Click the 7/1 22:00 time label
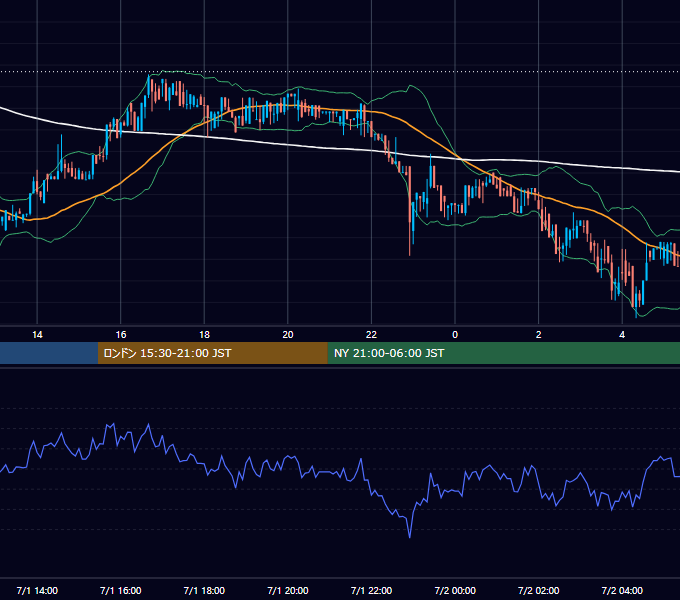The image size is (680, 600). point(371,590)
